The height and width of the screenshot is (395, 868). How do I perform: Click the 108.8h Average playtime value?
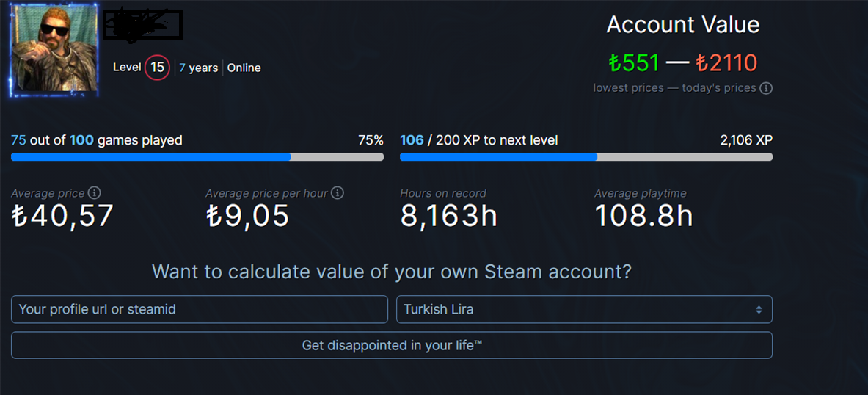643,216
